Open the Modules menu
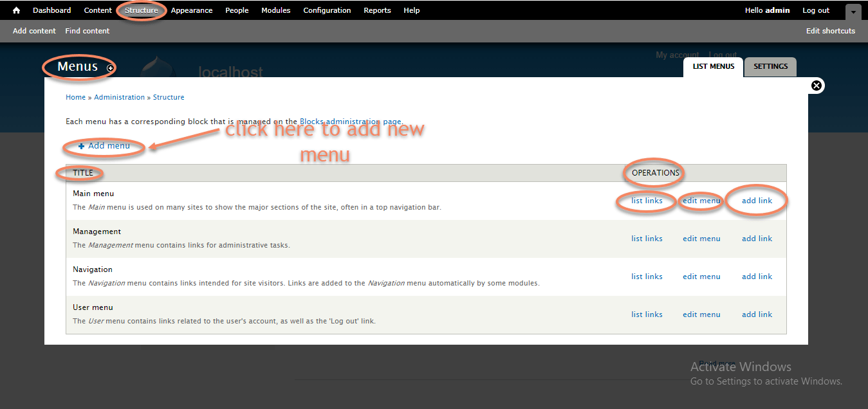The width and height of the screenshot is (868, 409). click(x=276, y=10)
